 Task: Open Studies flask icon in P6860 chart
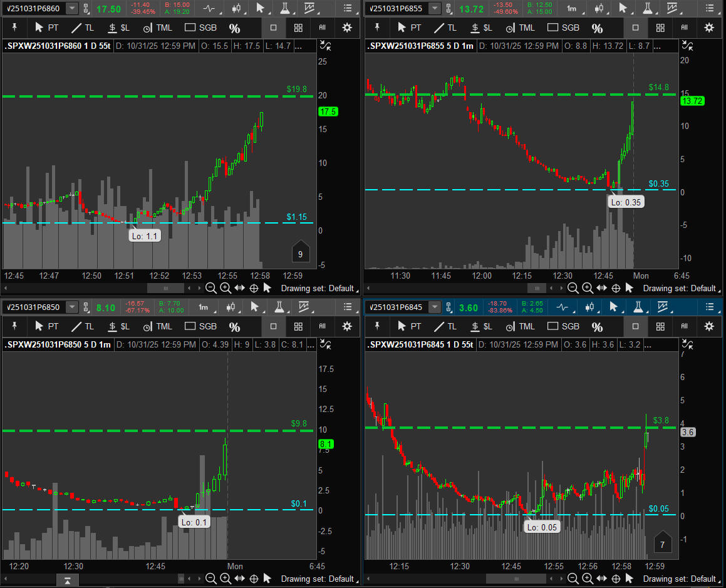[284, 8]
